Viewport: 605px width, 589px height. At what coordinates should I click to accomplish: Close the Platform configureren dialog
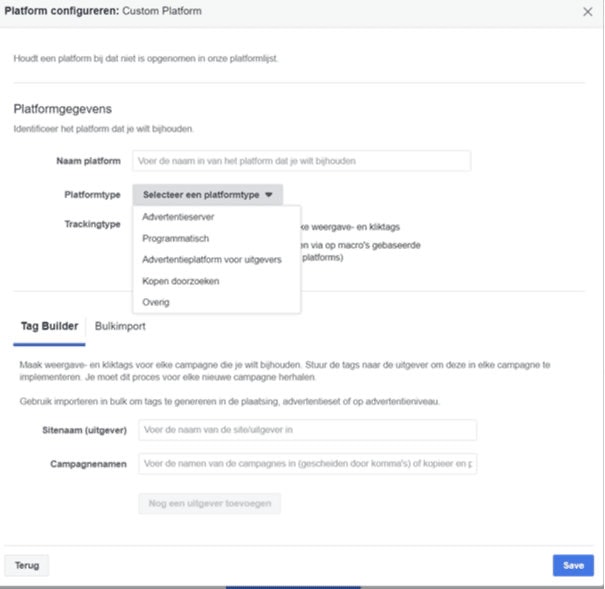[587, 12]
